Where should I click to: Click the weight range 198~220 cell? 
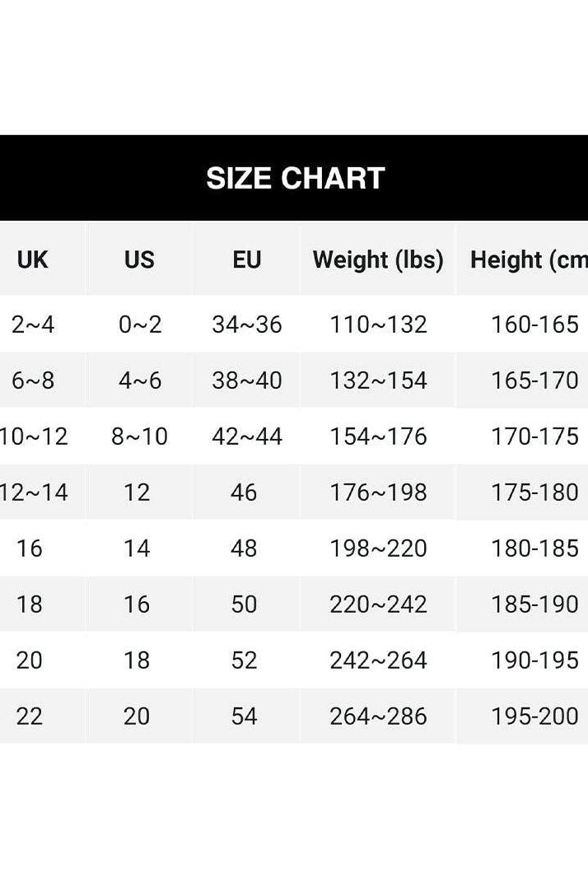tap(378, 549)
